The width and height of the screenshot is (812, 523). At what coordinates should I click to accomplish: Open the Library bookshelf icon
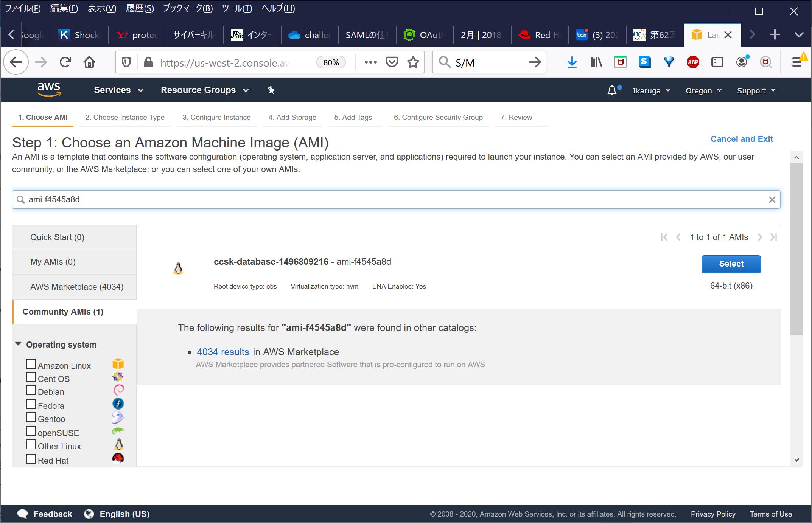596,62
